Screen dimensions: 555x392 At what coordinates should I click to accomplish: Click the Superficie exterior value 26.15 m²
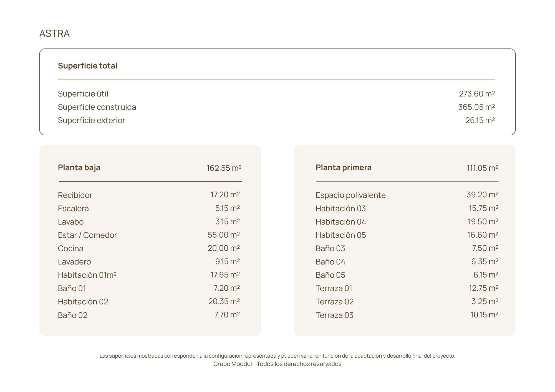click(x=480, y=120)
